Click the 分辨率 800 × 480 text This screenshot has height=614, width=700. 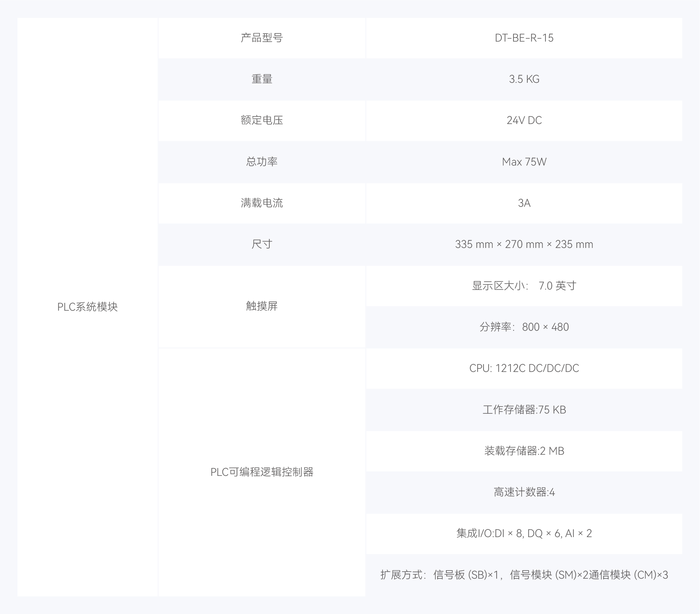coord(524,327)
